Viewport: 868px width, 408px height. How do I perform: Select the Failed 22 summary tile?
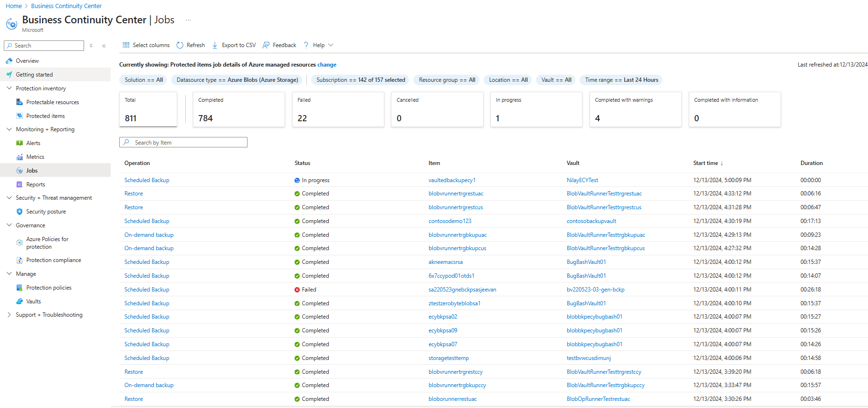tap(338, 109)
